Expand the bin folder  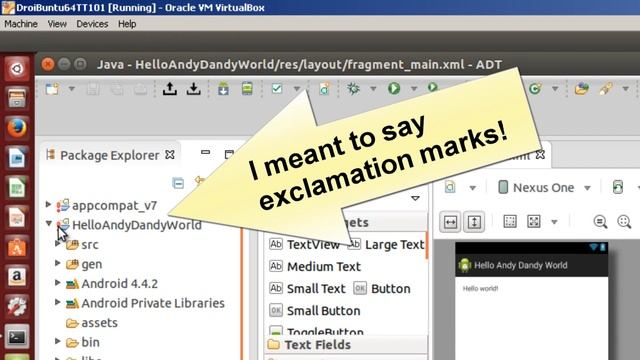tap(58, 341)
